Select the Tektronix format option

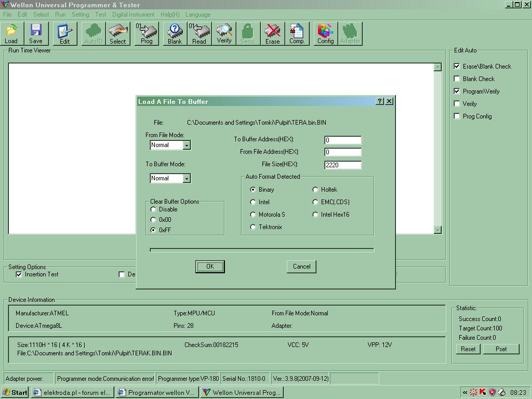(253, 227)
